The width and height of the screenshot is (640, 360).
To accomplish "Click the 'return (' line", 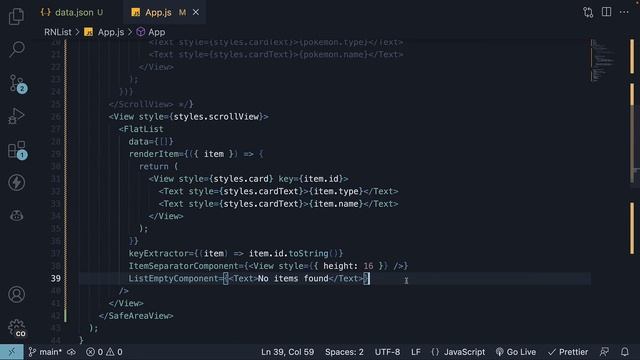I will coord(159,167).
